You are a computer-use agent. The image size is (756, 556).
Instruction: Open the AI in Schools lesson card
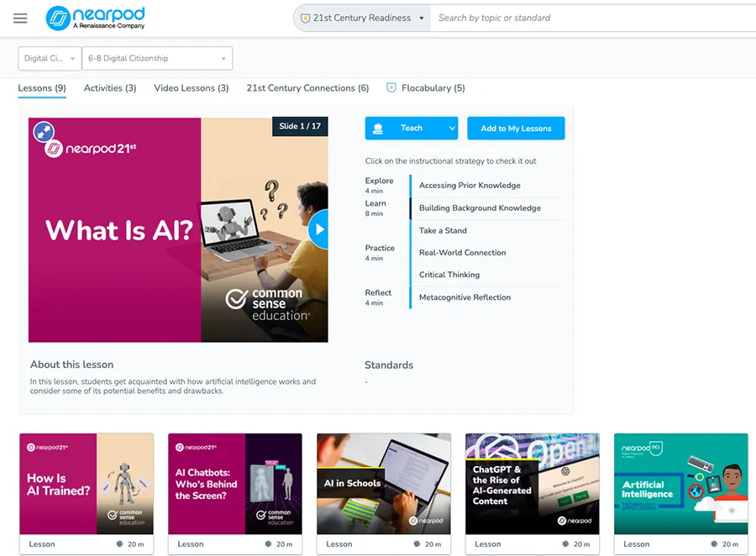pos(384,494)
